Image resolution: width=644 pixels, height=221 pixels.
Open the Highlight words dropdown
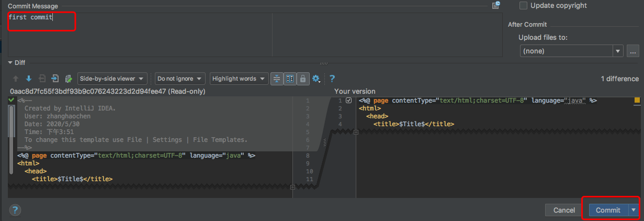pyautogui.click(x=239, y=79)
